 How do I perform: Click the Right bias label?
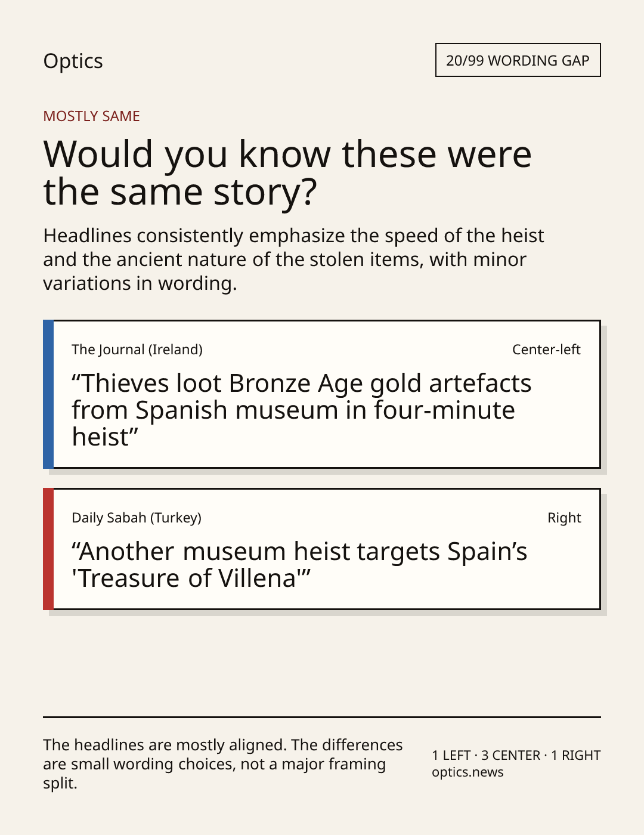564,518
